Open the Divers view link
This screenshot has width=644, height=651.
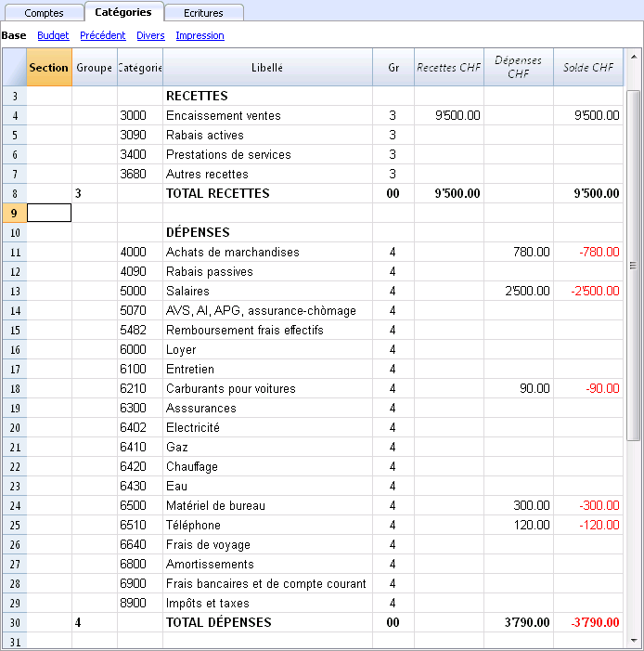150,35
